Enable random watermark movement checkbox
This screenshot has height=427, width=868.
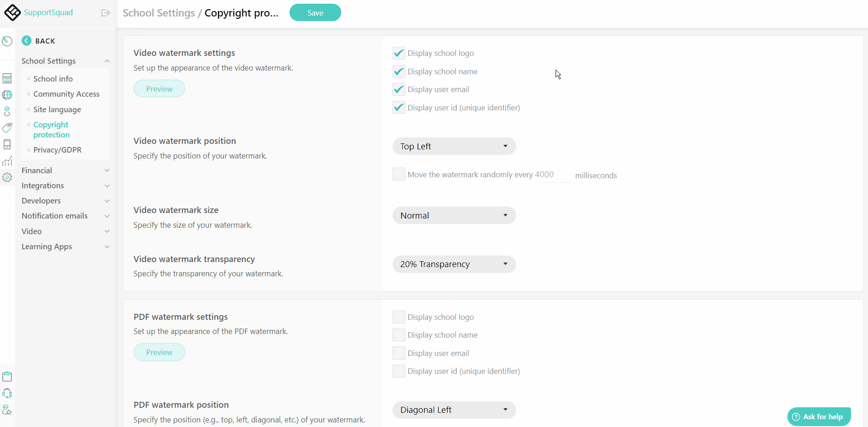(399, 174)
